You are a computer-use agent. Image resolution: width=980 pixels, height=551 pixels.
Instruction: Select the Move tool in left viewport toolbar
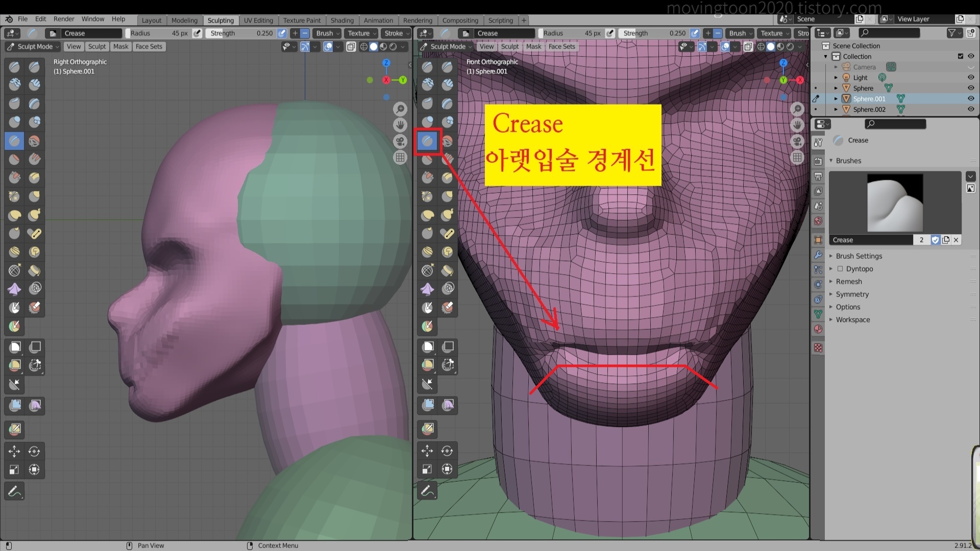pos(14,451)
